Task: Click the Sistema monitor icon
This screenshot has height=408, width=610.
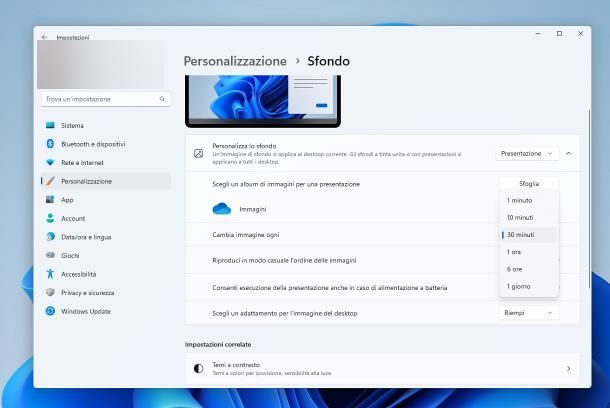Action: tap(50, 125)
